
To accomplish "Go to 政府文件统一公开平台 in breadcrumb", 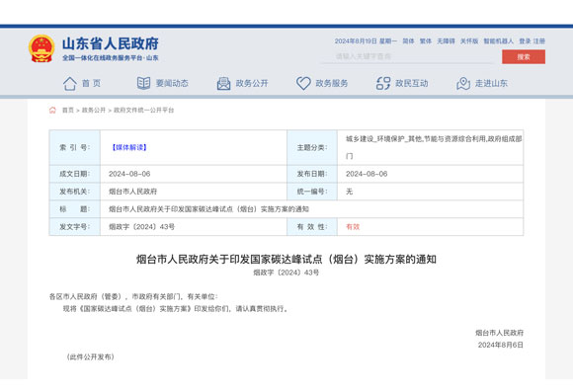I will coord(143,110).
